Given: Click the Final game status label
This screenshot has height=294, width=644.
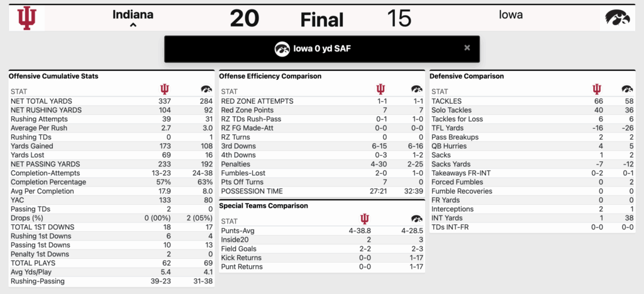Looking at the screenshot, I should point(321,19).
